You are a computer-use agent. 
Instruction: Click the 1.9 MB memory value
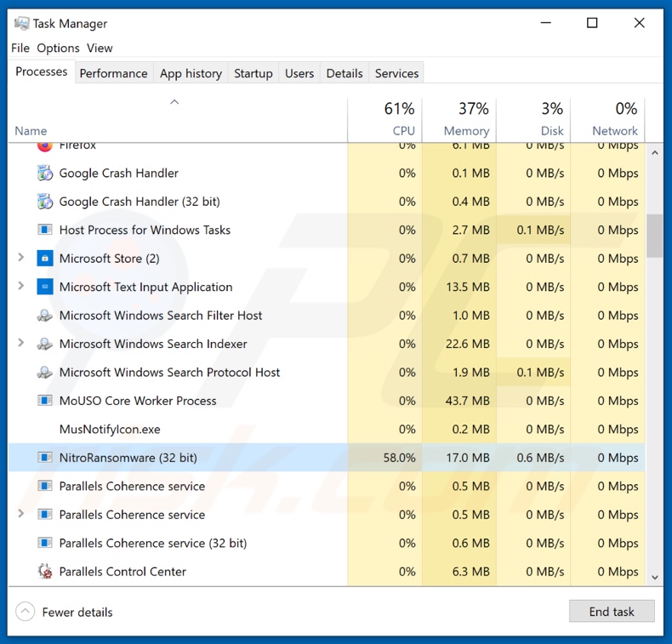click(x=471, y=373)
